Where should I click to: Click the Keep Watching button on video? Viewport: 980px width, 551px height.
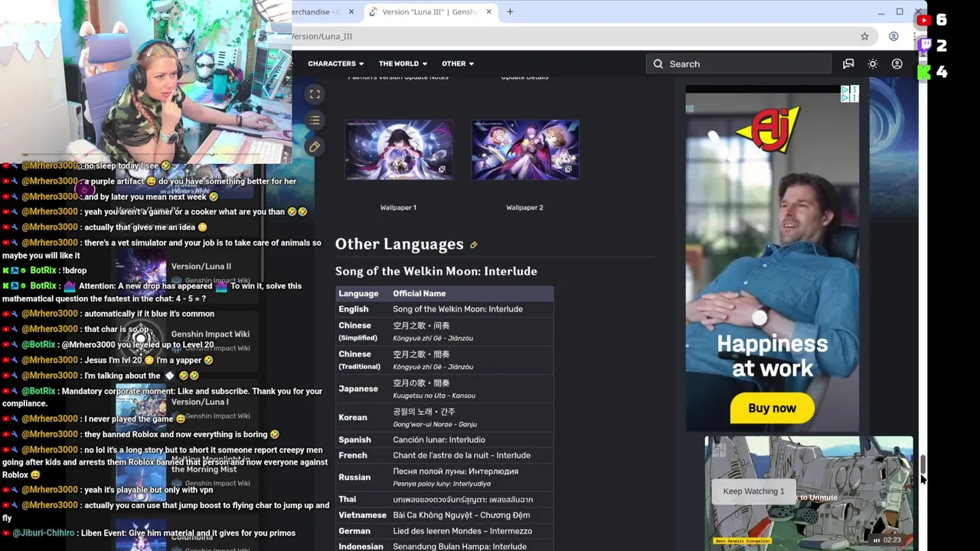click(x=754, y=491)
